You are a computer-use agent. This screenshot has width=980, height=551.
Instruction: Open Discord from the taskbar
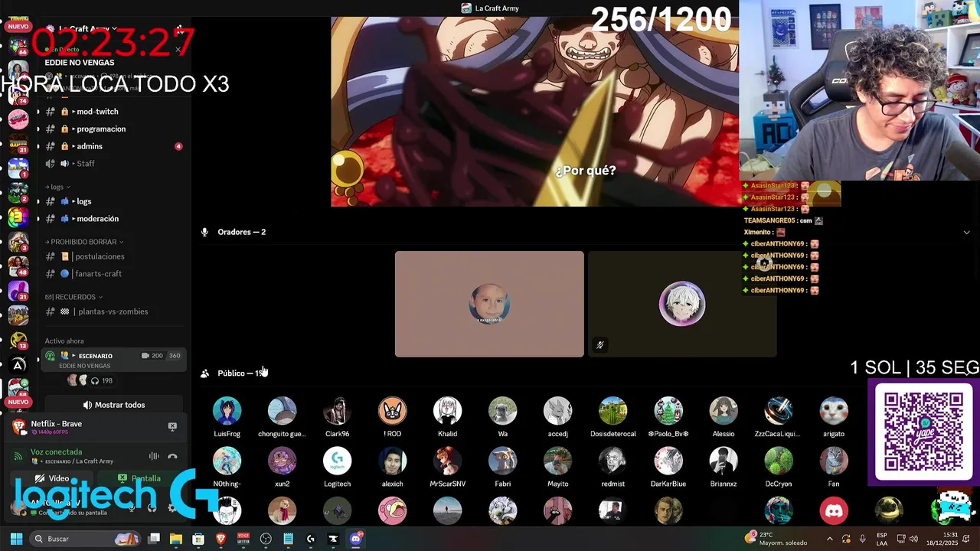point(355,539)
